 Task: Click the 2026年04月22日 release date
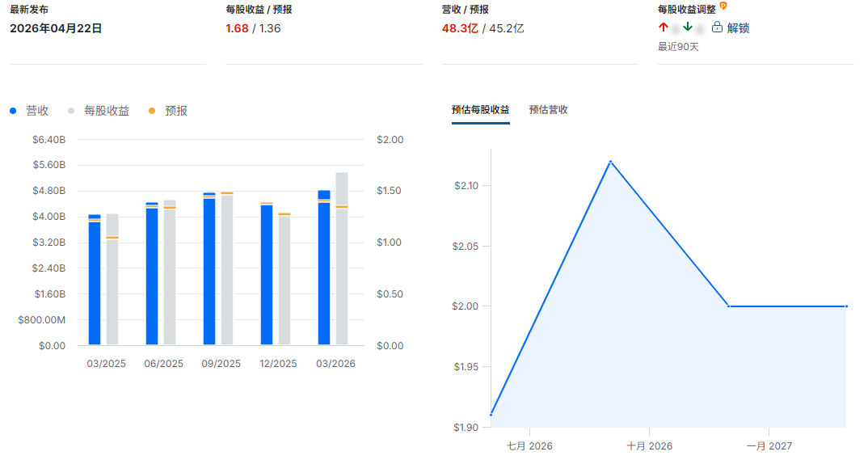click(x=56, y=28)
